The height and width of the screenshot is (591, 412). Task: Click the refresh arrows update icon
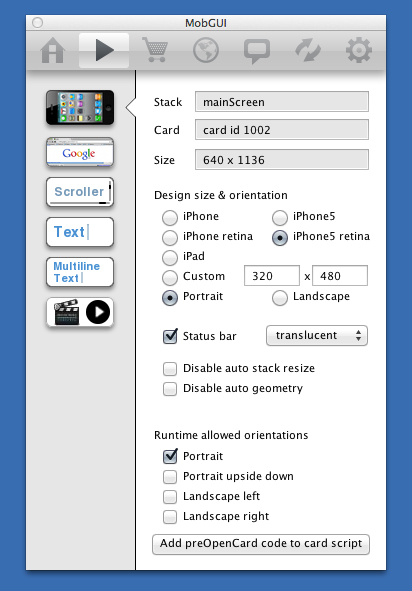click(x=308, y=50)
